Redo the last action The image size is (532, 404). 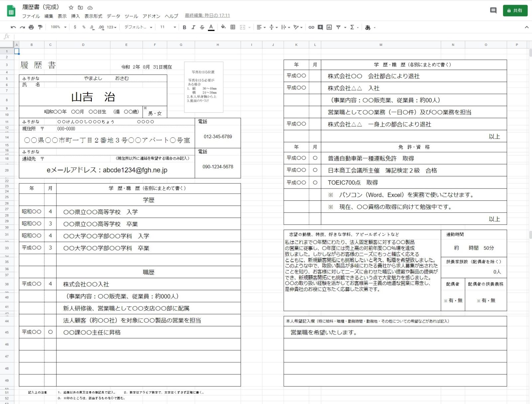pyautogui.click(x=22, y=27)
